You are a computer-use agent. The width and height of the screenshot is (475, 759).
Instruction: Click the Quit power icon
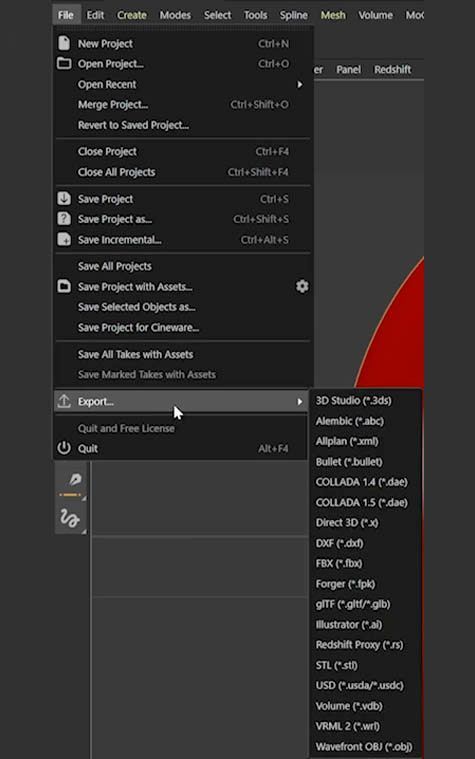click(64, 448)
